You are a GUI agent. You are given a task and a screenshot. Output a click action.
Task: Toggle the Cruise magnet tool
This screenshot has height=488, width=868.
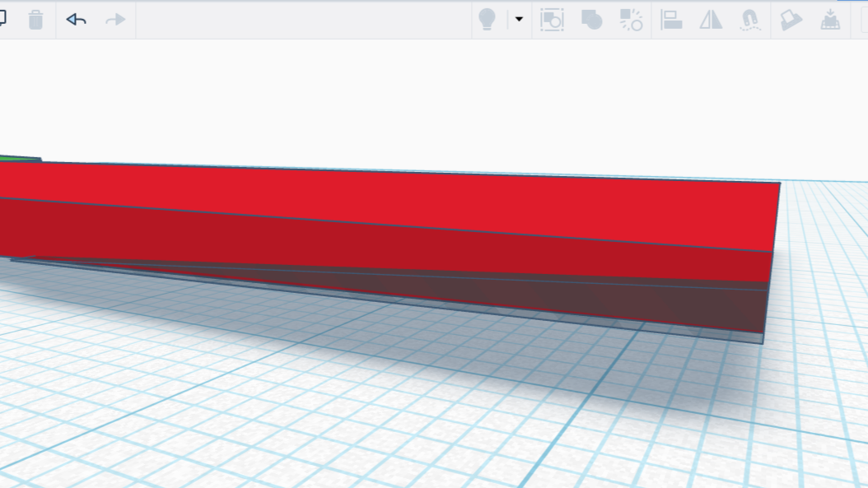pyautogui.click(x=750, y=20)
